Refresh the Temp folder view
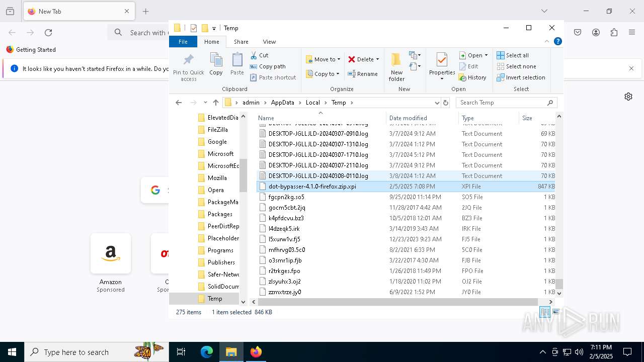The width and height of the screenshot is (644, 362). [x=445, y=103]
